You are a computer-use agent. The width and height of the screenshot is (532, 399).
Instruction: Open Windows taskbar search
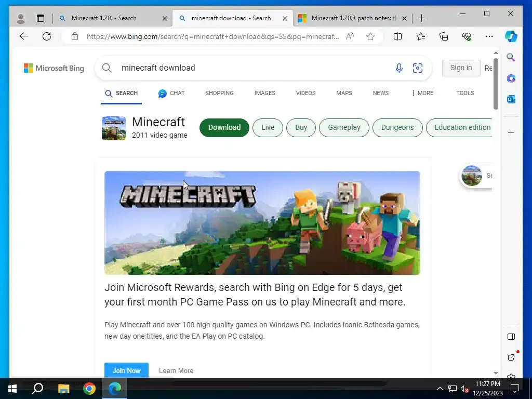(37, 389)
